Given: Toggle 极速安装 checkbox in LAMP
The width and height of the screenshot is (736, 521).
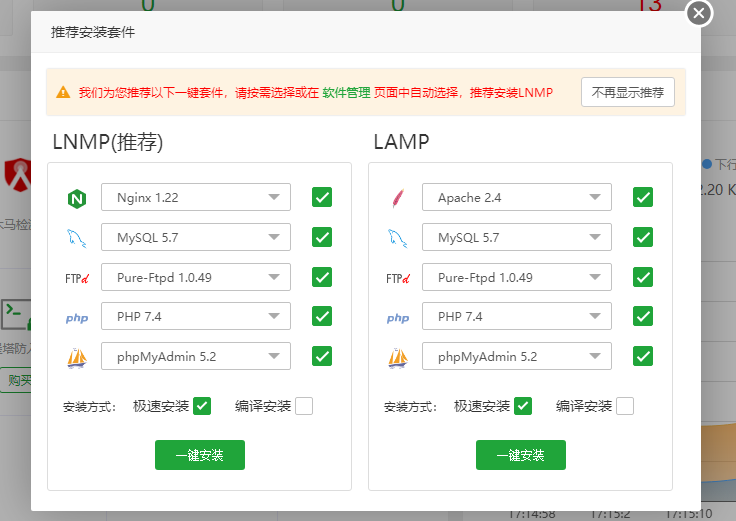Looking at the screenshot, I should tap(523, 406).
